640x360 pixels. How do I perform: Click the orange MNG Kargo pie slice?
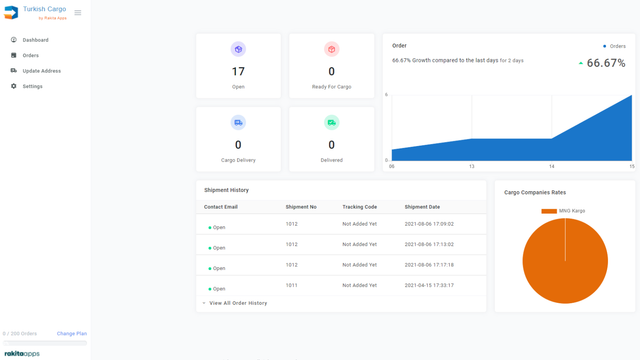[565, 261]
